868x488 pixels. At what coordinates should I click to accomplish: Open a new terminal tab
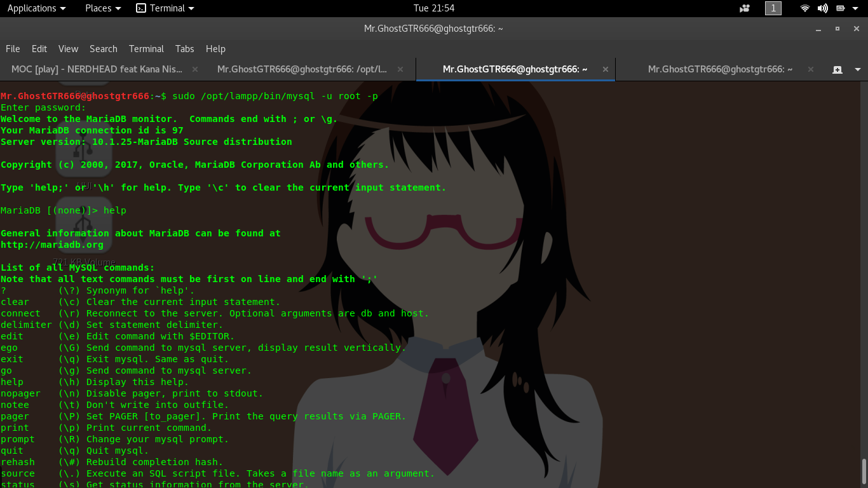click(x=837, y=69)
